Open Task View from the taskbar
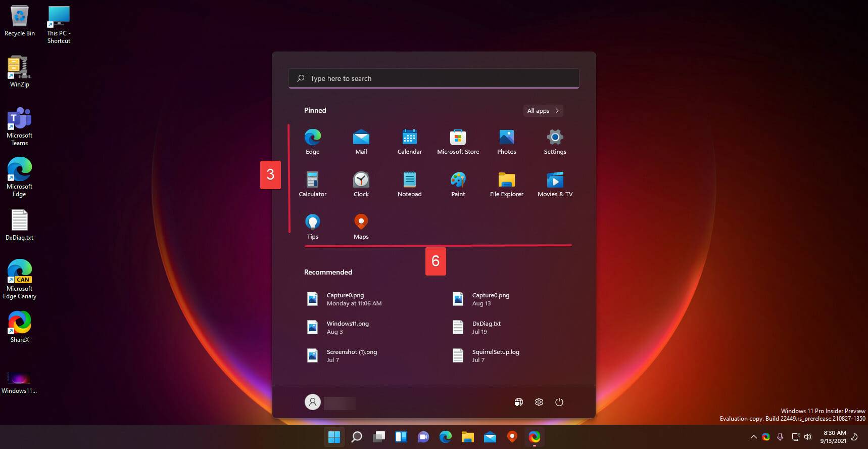The height and width of the screenshot is (449, 868). coord(379,437)
